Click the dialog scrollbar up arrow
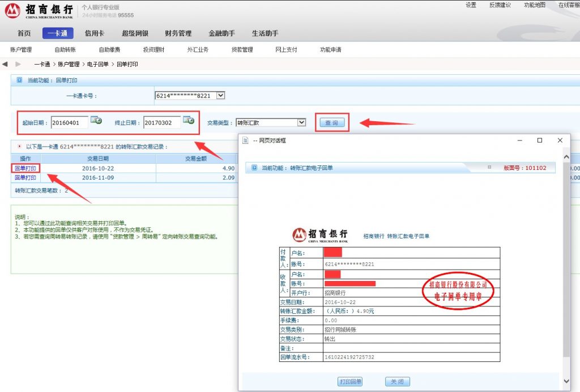This screenshot has height=392, width=580. [566, 157]
